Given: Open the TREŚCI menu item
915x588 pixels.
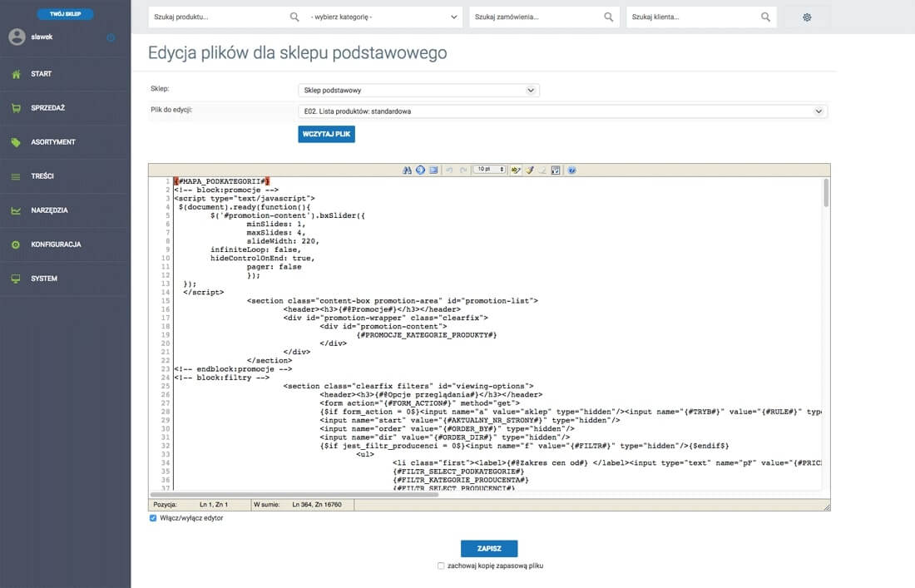Looking at the screenshot, I should [66, 176].
